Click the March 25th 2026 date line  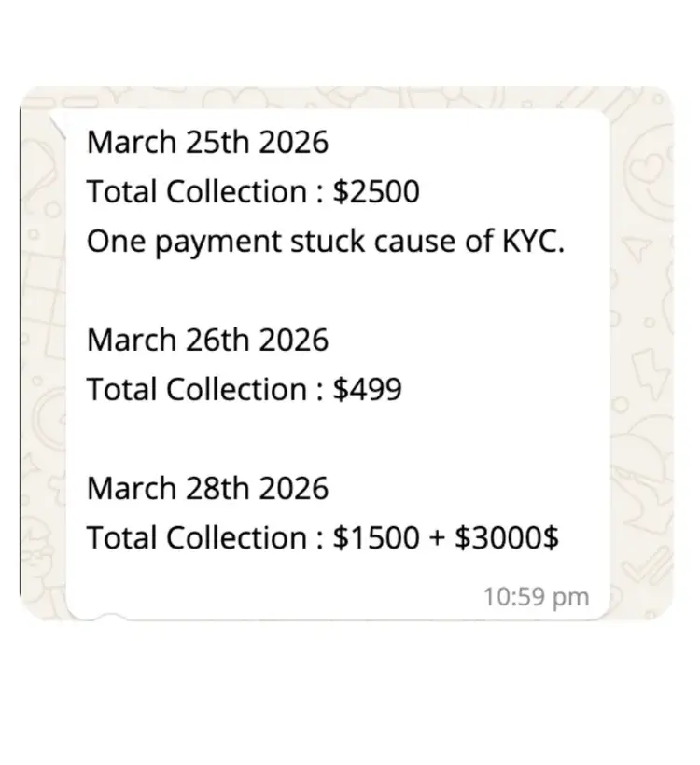click(x=207, y=142)
